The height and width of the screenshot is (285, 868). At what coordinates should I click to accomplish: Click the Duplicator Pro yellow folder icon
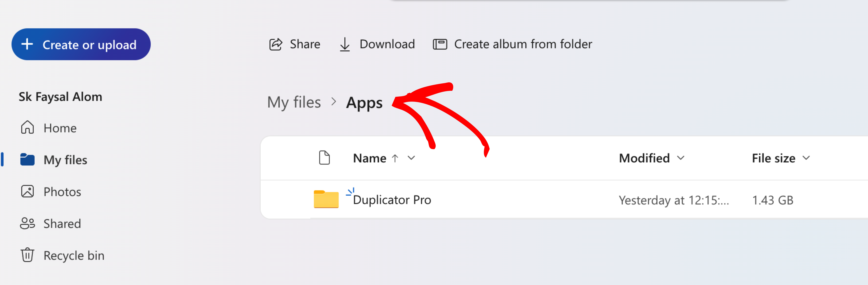click(x=326, y=199)
